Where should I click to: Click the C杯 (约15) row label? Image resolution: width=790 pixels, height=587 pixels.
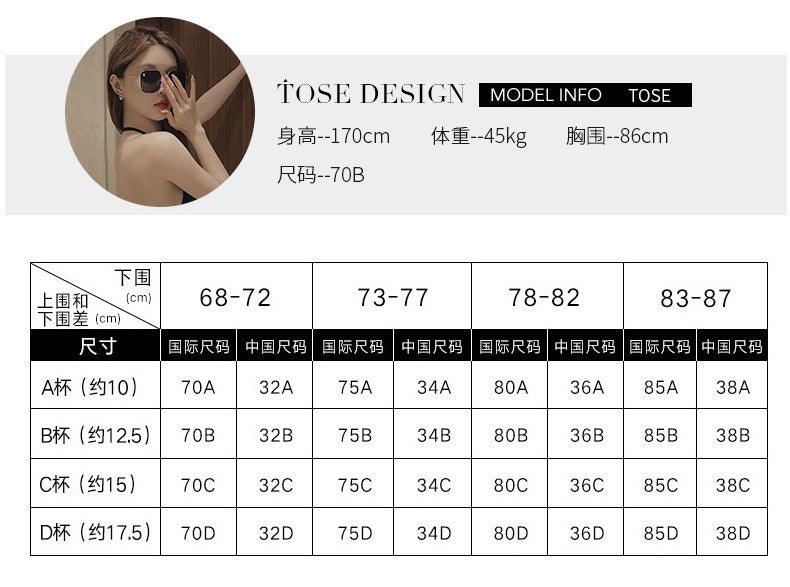click(x=88, y=484)
